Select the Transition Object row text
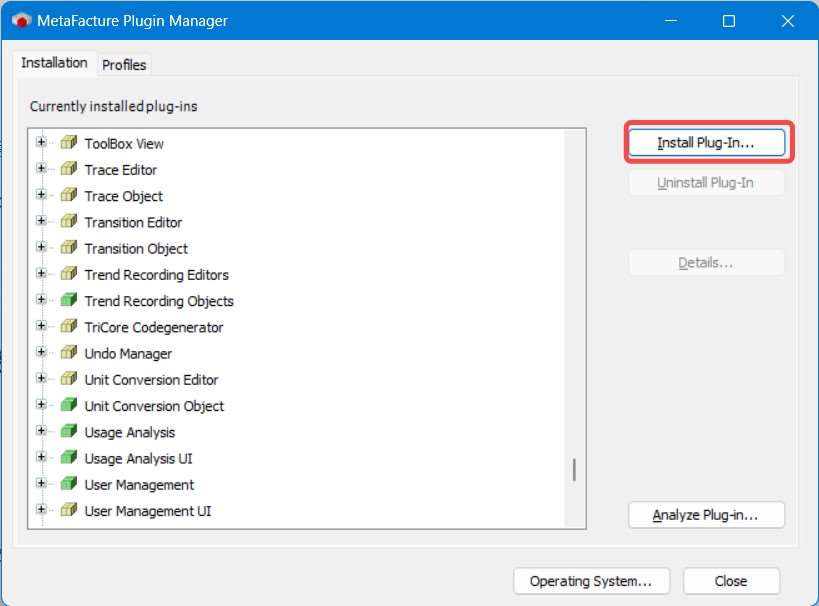 tap(136, 249)
